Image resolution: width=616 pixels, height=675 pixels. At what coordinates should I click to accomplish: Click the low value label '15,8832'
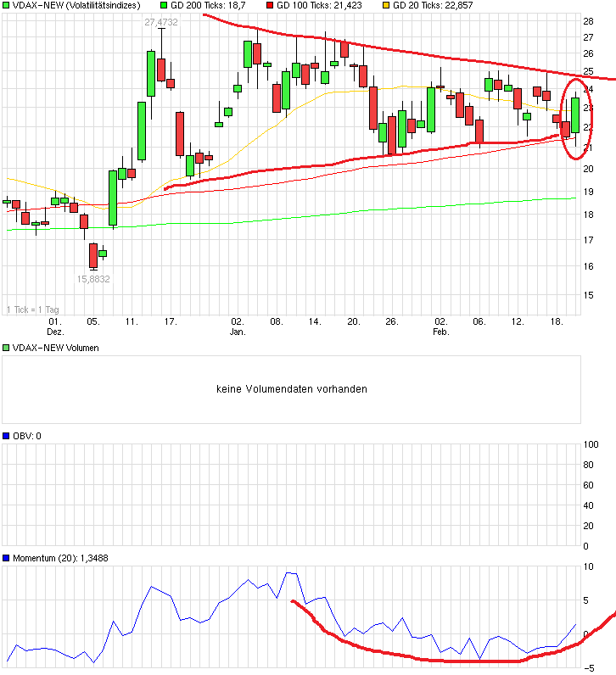[x=93, y=279]
